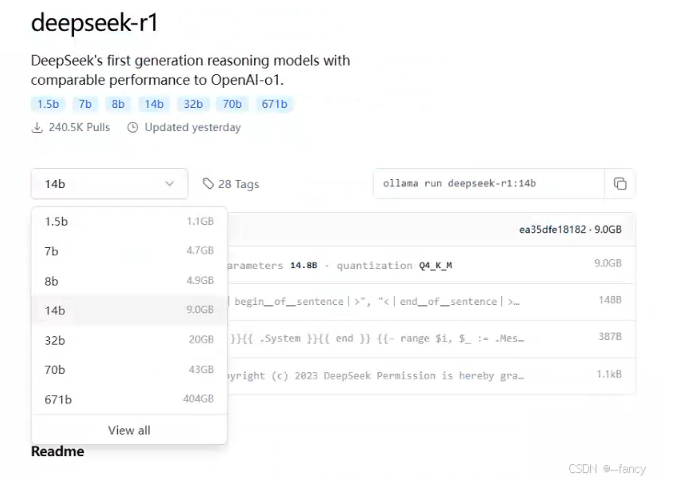This screenshot has width=700, height=491.
Task: Click View all in the dropdown
Action: coord(129,430)
